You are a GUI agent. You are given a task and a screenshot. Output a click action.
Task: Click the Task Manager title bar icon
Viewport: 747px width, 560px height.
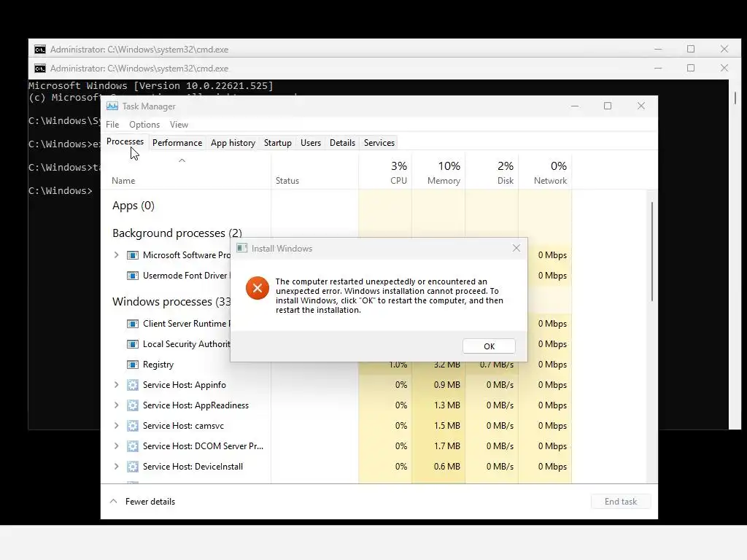(x=112, y=106)
